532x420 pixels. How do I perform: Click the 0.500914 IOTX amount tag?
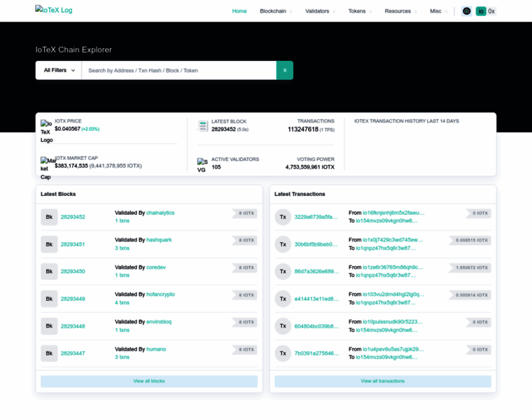click(470, 295)
